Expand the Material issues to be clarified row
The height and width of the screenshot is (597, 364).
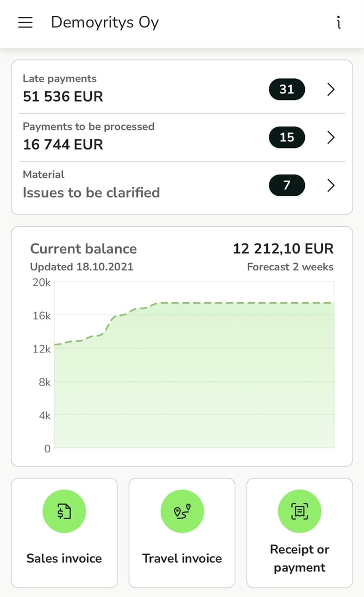tap(331, 185)
